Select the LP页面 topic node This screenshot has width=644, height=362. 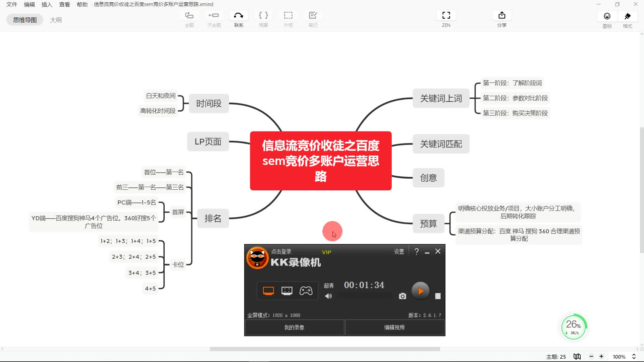point(208,142)
